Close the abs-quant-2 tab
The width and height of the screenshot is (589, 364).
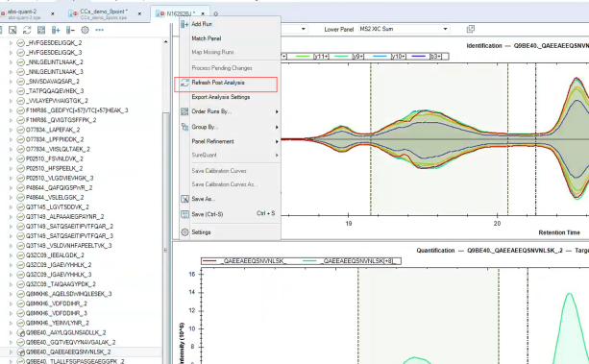(x=53, y=13)
